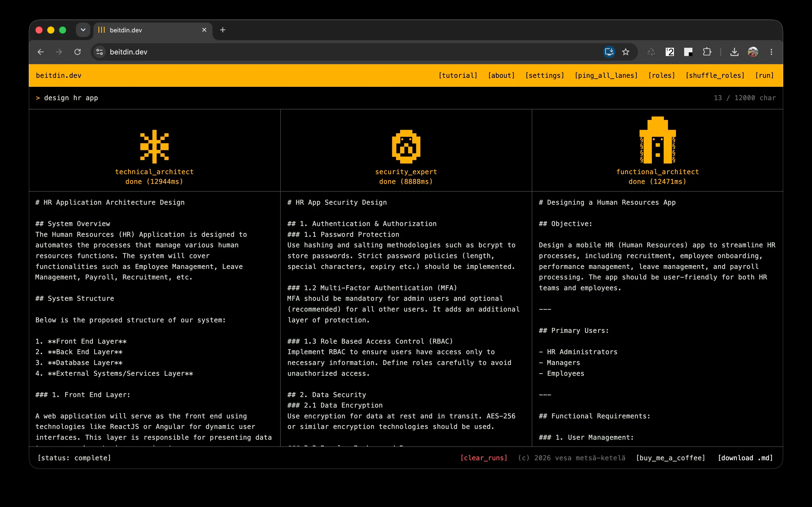Click '# Designing a Human Resources App' heading
Viewport: 812px width, 507px height.
click(607, 203)
